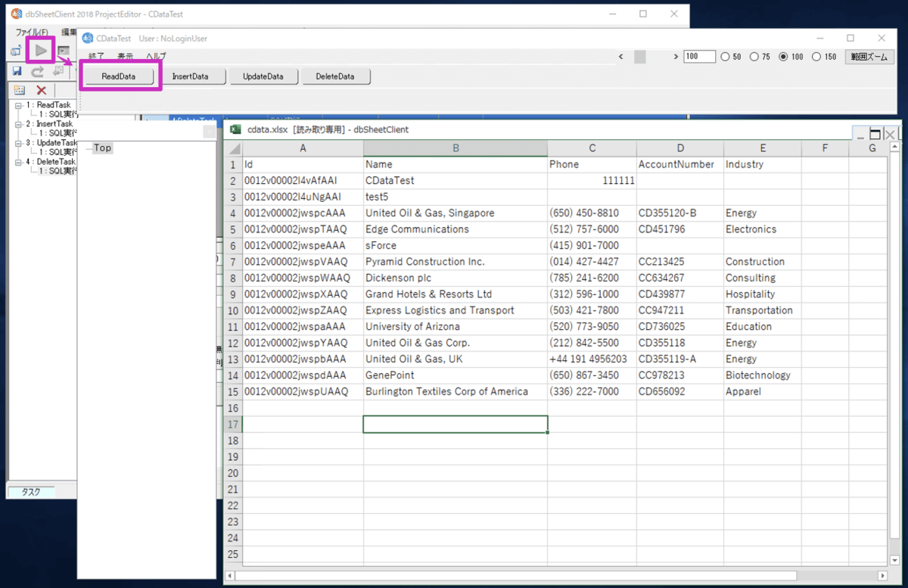
Task: Click the gray redo arrow icon
Action: [x=37, y=71]
